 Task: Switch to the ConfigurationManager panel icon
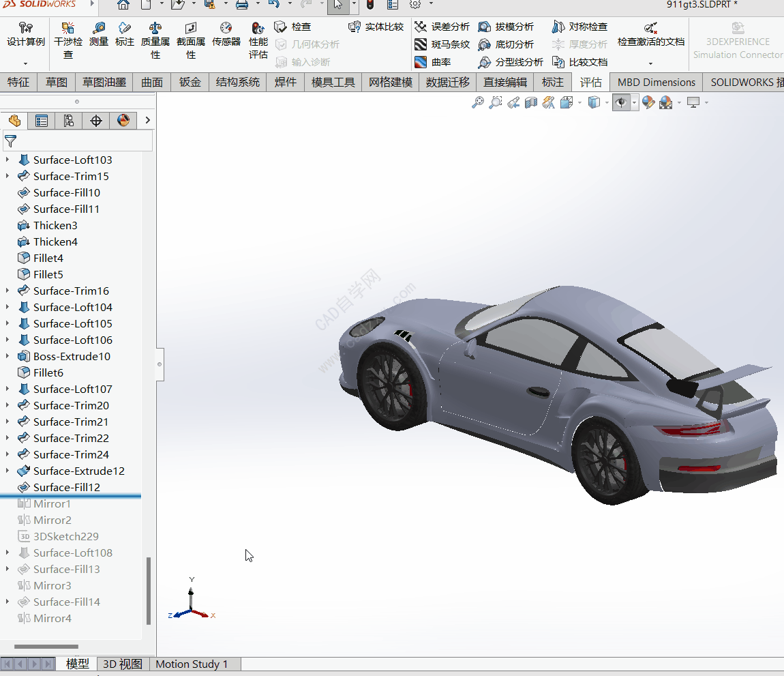click(68, 121)
